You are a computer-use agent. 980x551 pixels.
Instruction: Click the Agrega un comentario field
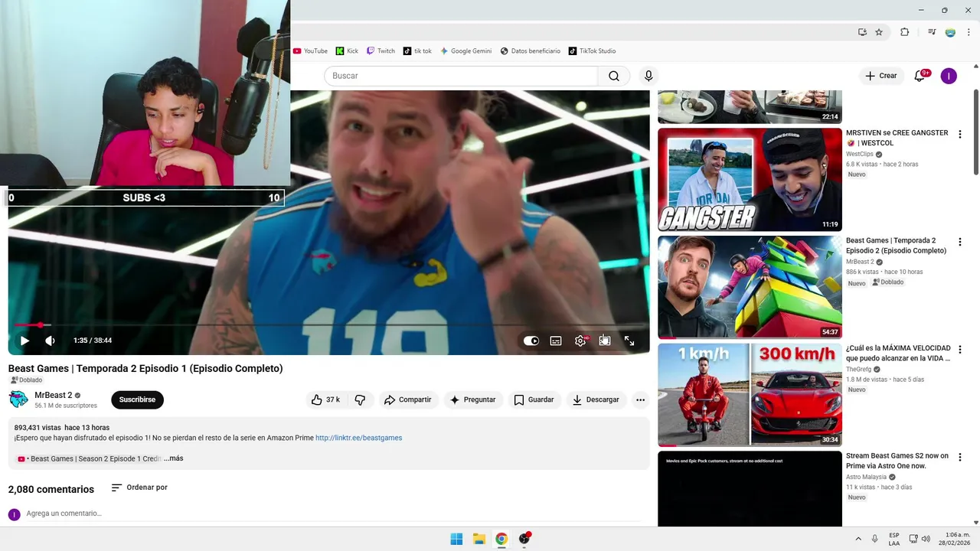(x=335, y=514)
